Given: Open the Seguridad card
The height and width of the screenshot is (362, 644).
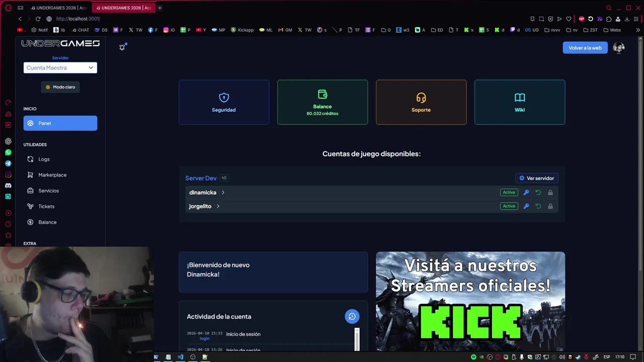Looking at the screenshot, I should [x=224, y=102].
